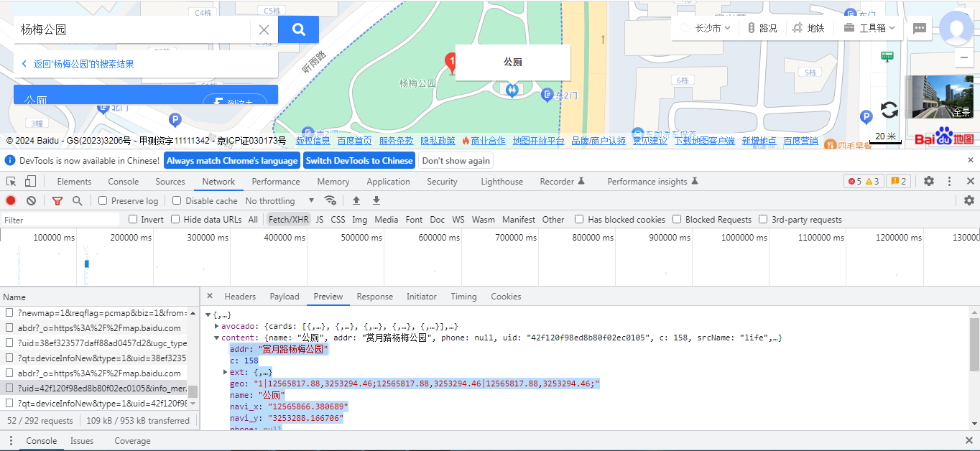
Task: Select the Fetch/XHR filter type
Action: [288, 219]
